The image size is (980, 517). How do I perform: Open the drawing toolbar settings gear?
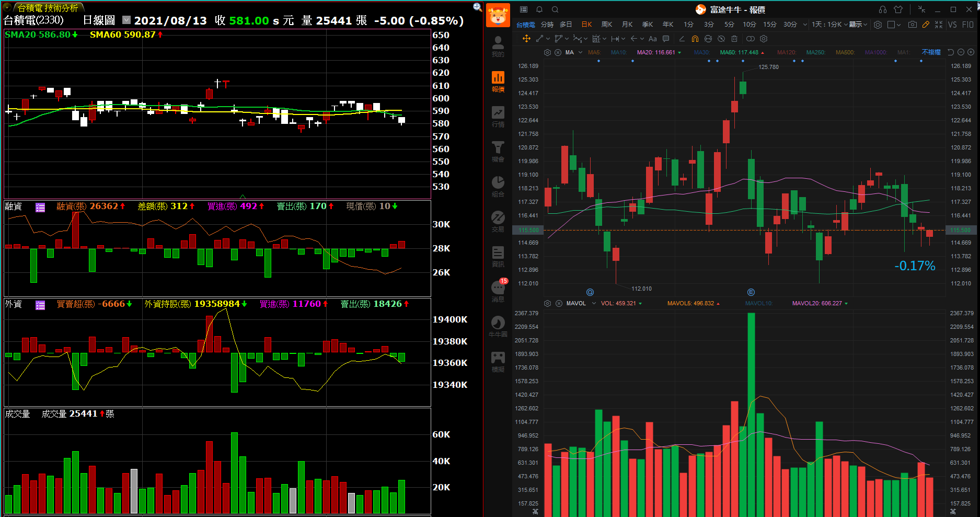click(764, 39)
